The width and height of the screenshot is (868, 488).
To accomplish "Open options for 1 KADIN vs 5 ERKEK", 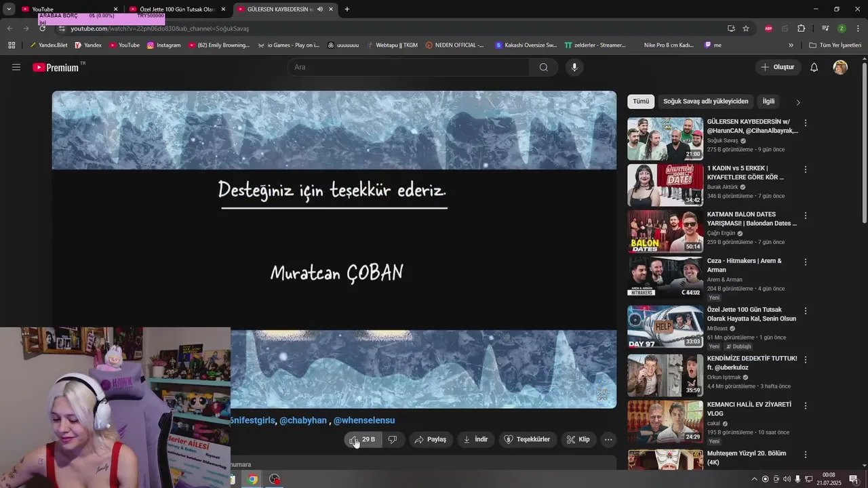I will pyautogui.click(x=805, y=169).
